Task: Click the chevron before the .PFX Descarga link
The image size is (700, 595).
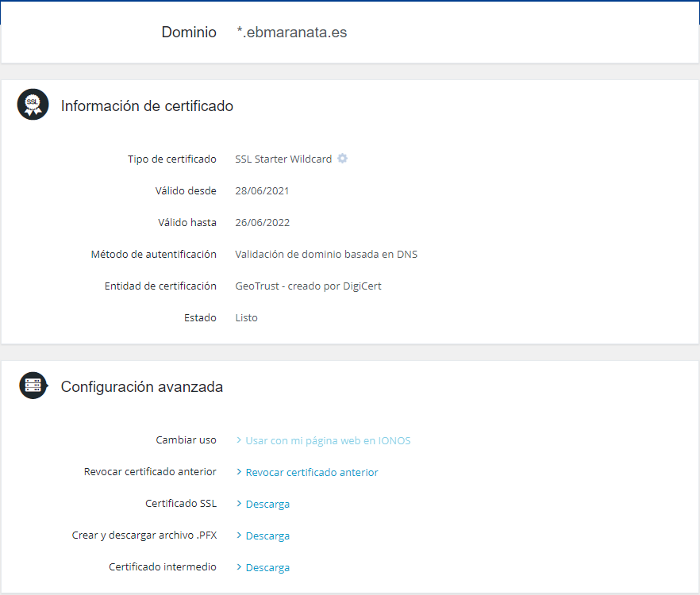Action: [238, 535]
